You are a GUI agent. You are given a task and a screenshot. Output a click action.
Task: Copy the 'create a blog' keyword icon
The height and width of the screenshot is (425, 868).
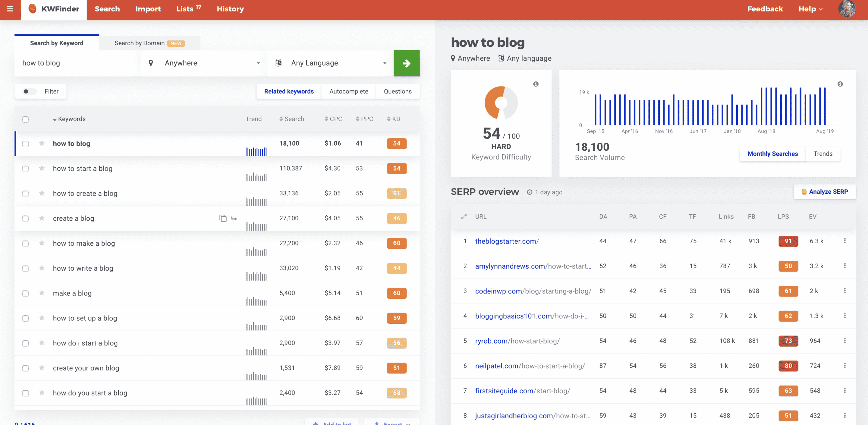click(x=223, y=219)
